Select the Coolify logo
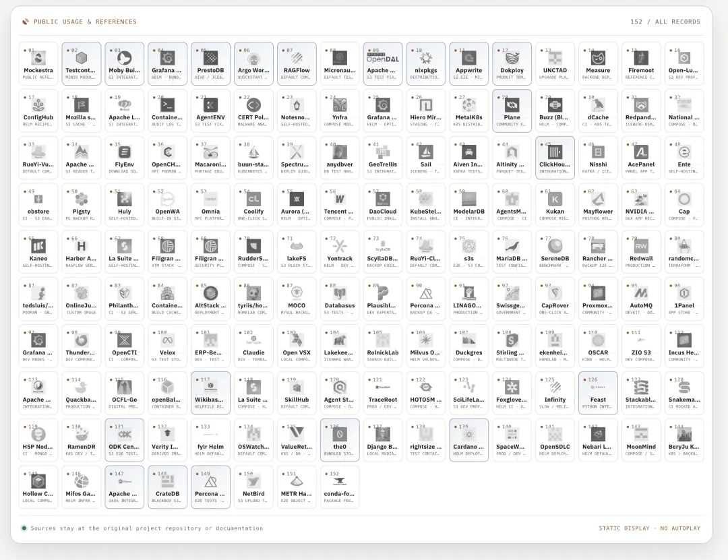This screenshot has width=728, height=560. [x=253, y=199]
